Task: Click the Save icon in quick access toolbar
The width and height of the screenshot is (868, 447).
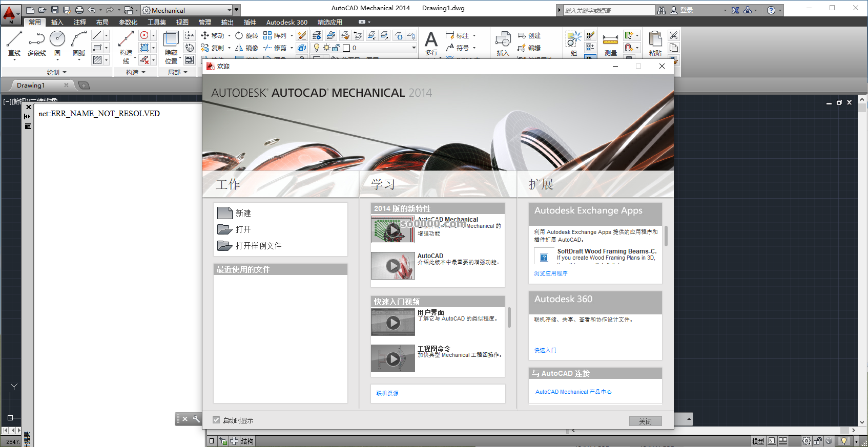Action: click(x=55, y=10)
